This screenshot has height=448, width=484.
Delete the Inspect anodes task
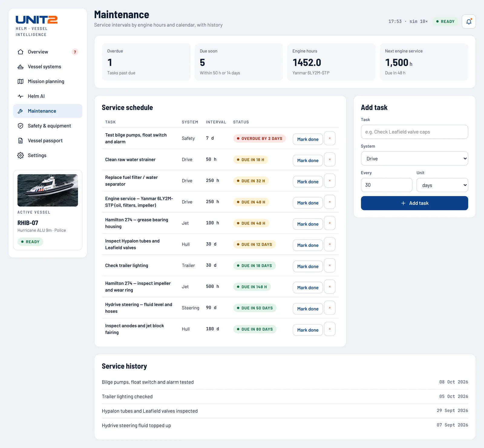329,329
